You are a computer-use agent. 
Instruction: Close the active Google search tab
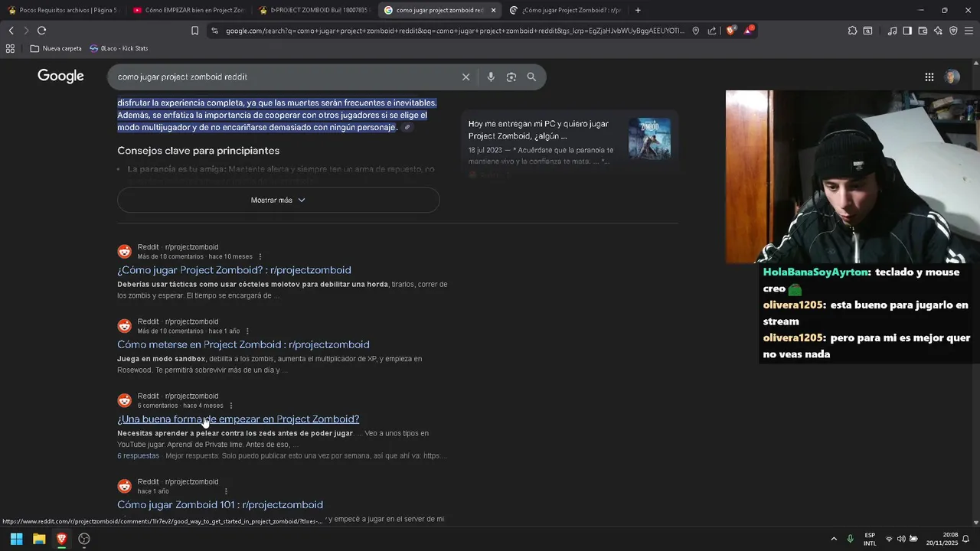pyautogui.click(x=493, y=10)
